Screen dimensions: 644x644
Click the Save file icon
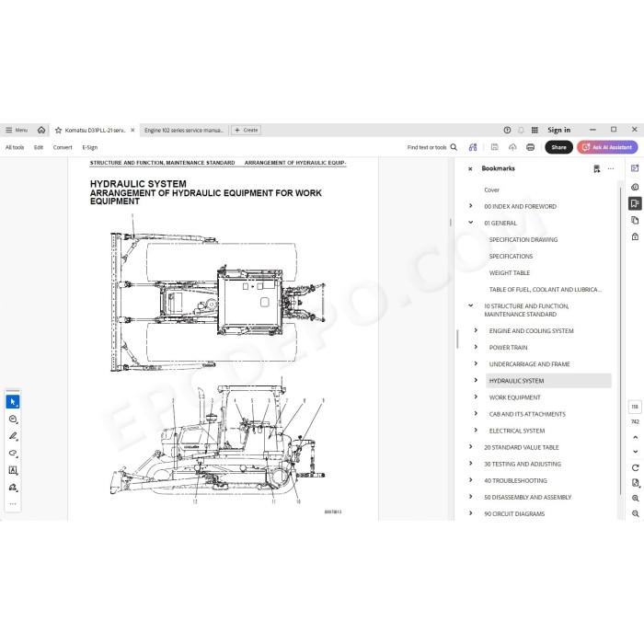(495, 147)
